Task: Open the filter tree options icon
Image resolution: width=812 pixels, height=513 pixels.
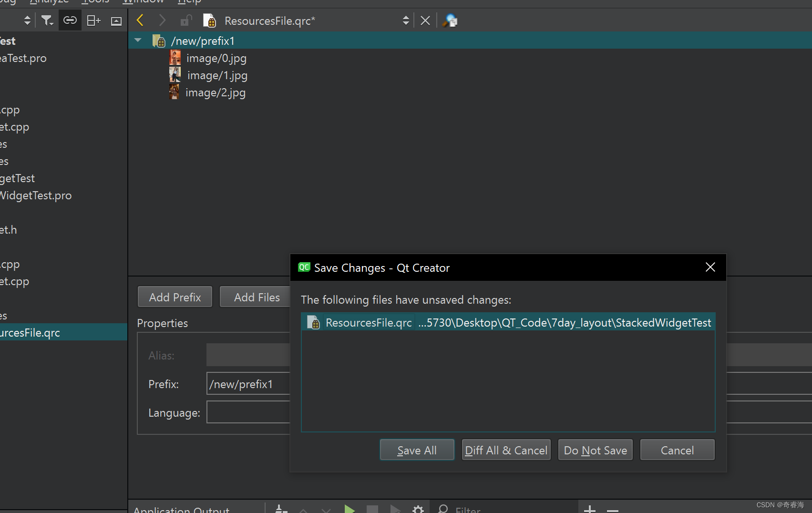Action: [x=47, y=21]
